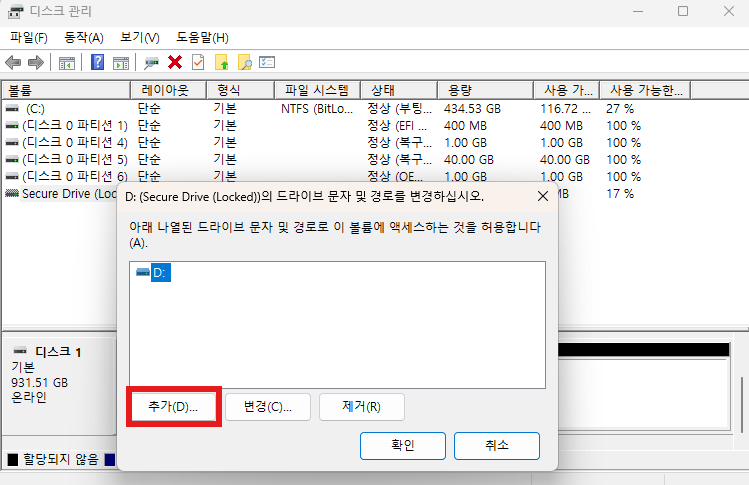Click the 400 MB capacity cell
Image resolution: width=749 pixels, height=485 pixels.
[x=465, y=126]
